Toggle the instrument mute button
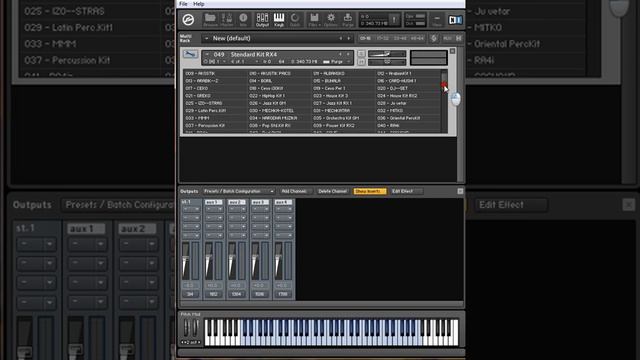Viewport: 640px width, 360px height. 361,62
